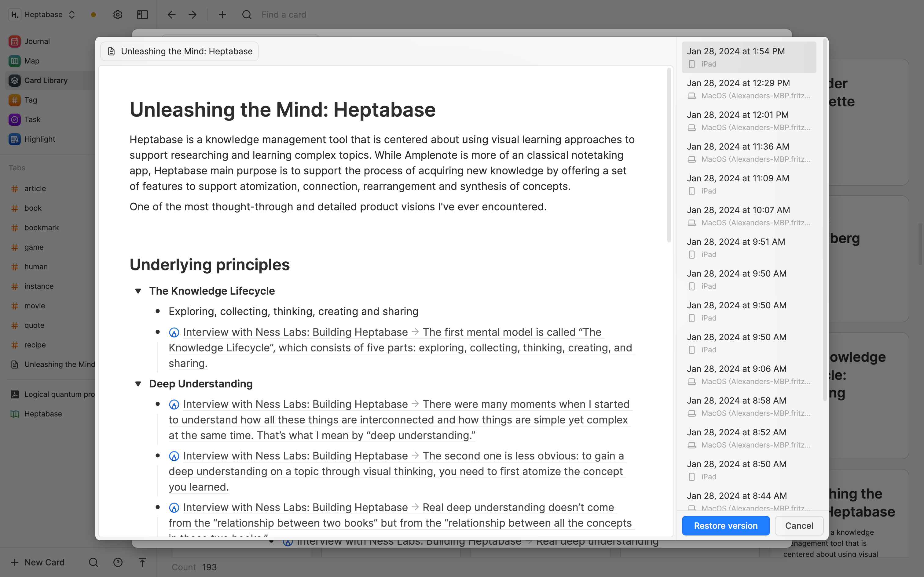
Task: Open the #article tag tab
Action: [x=35, y=189]
